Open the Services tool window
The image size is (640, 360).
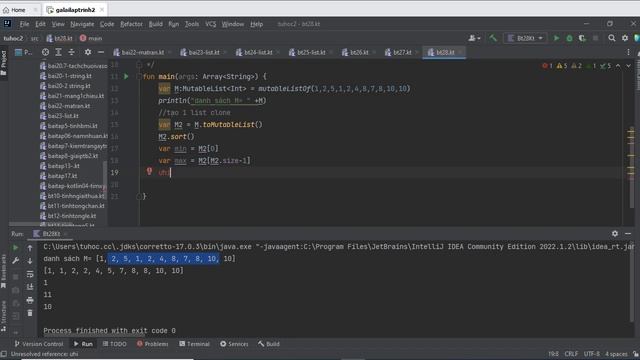click(x=234, y=344)
